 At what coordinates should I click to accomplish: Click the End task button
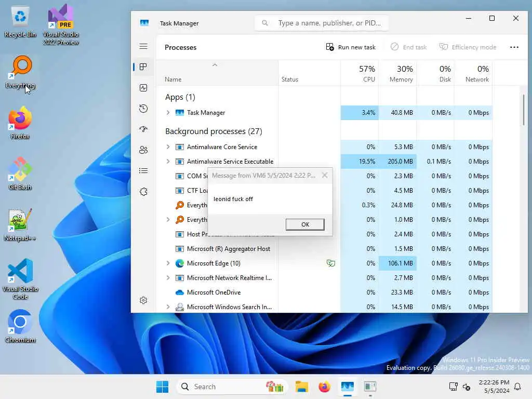408,47
